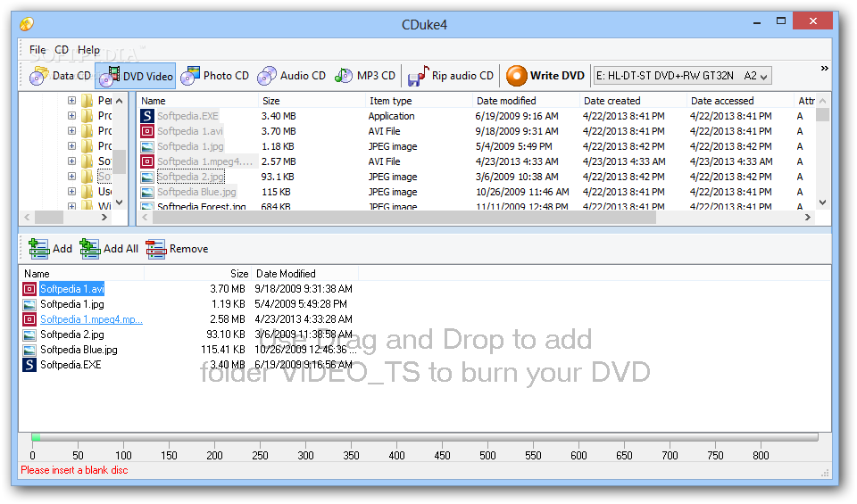Expand the first So folder node above the highlighted one

pyautogui.click(x=71, y=161)
